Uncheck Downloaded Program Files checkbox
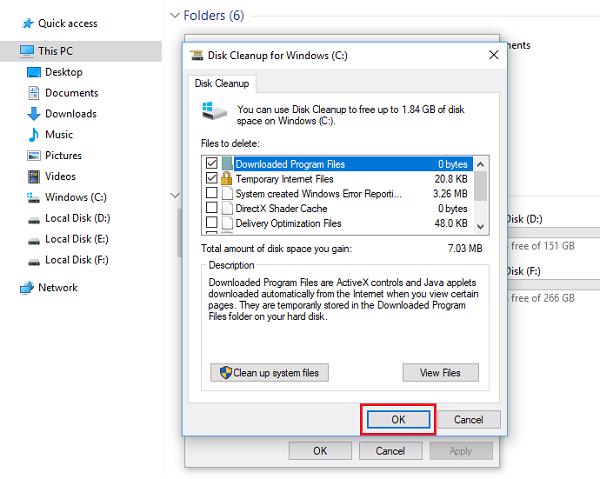This screenshot has width=600, height=479. coord(211,162)
